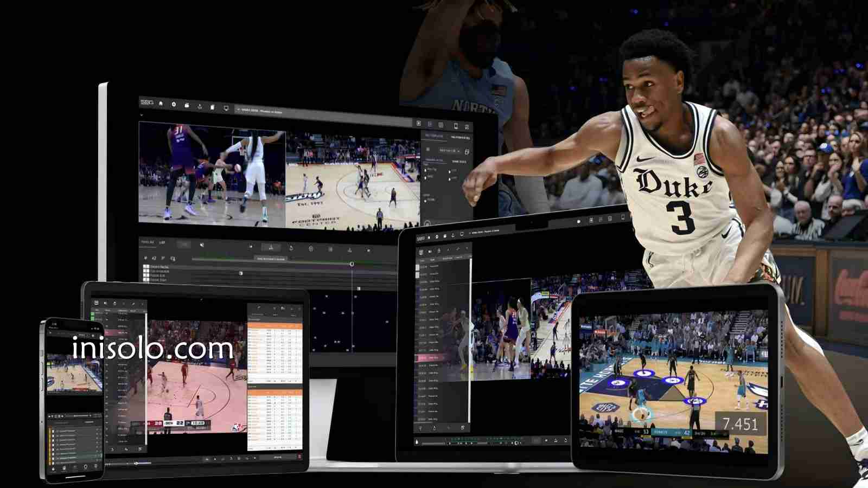Image resolution: width=868 pixels, height=488 pixels.
Task: Click display screen icon in monitor app toolbar
Action: pos(226,108)
